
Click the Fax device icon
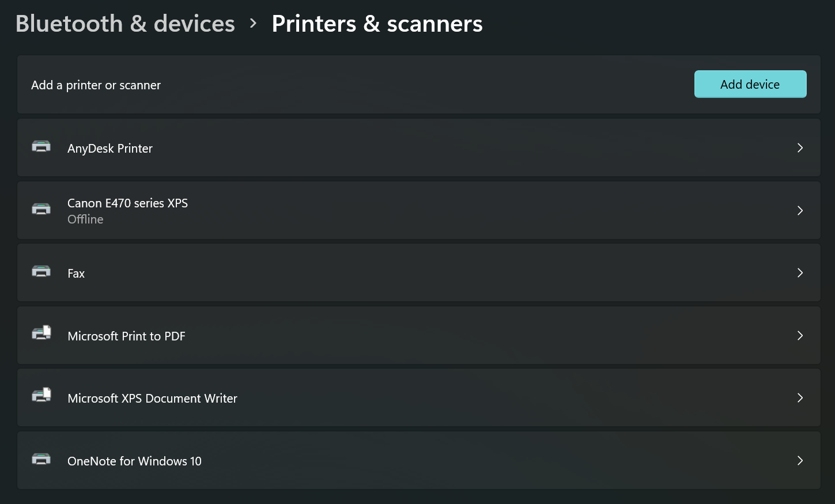41,272
